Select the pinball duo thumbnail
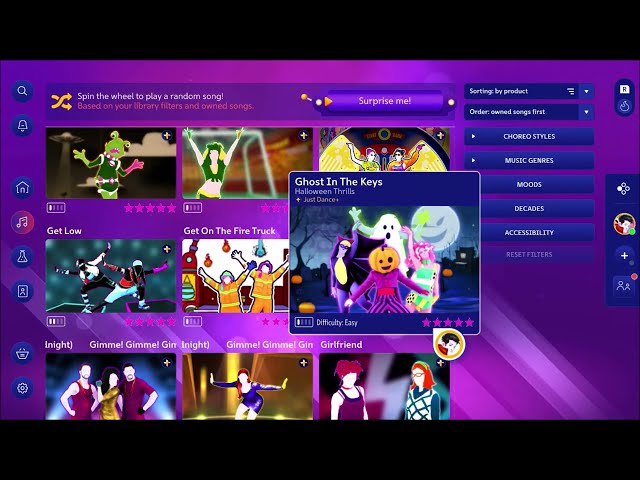 (384, 149)
